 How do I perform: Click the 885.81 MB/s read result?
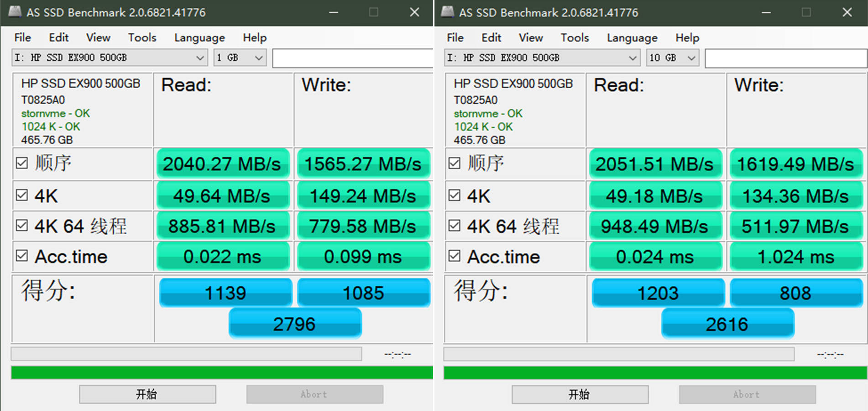[223, 226]
